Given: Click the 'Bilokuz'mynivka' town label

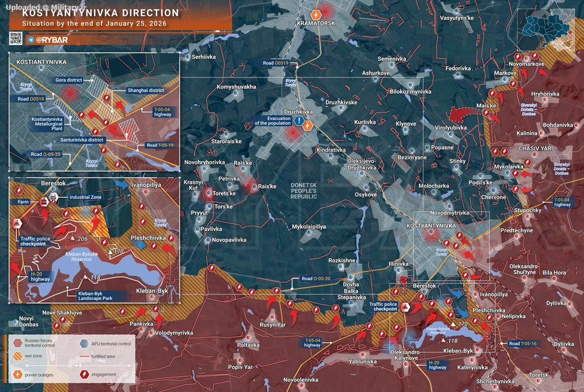Looking at the screenshot, I should (x=411, y=92).
